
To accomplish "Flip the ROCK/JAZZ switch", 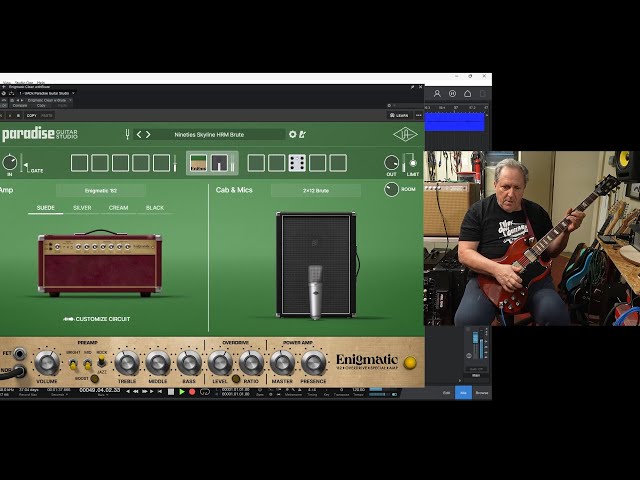I will tap(101, 362).
